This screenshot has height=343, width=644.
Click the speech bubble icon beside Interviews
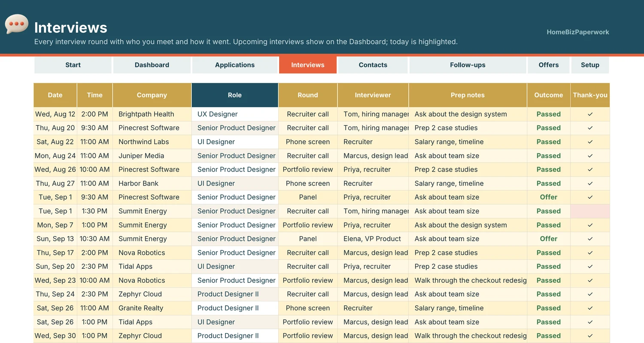tap(17, 24)
